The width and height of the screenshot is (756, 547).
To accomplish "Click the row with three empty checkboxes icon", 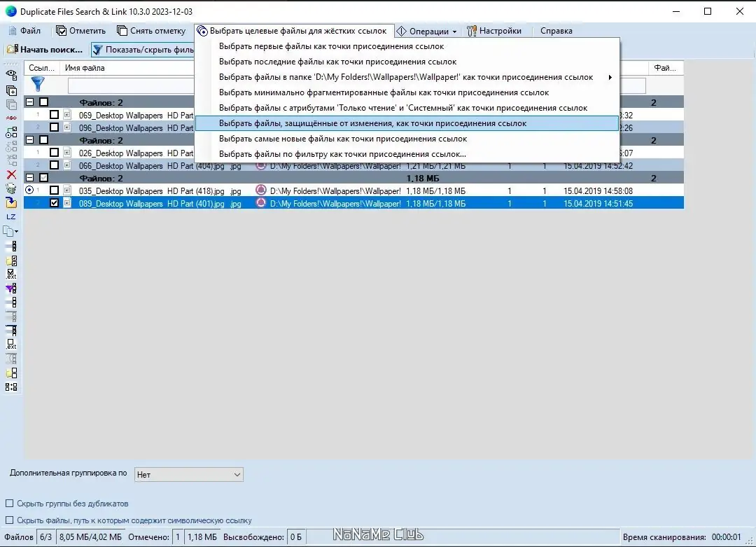I will pos(11,303).
